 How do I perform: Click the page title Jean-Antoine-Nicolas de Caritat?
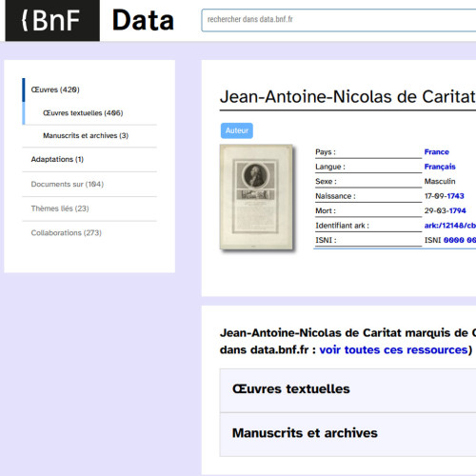[347, 97]
